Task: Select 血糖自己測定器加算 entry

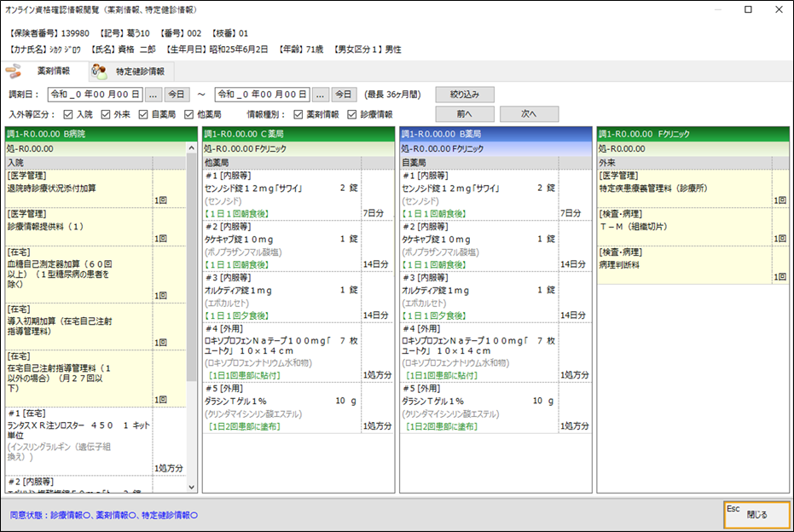Action: click(x=96, y=275)
